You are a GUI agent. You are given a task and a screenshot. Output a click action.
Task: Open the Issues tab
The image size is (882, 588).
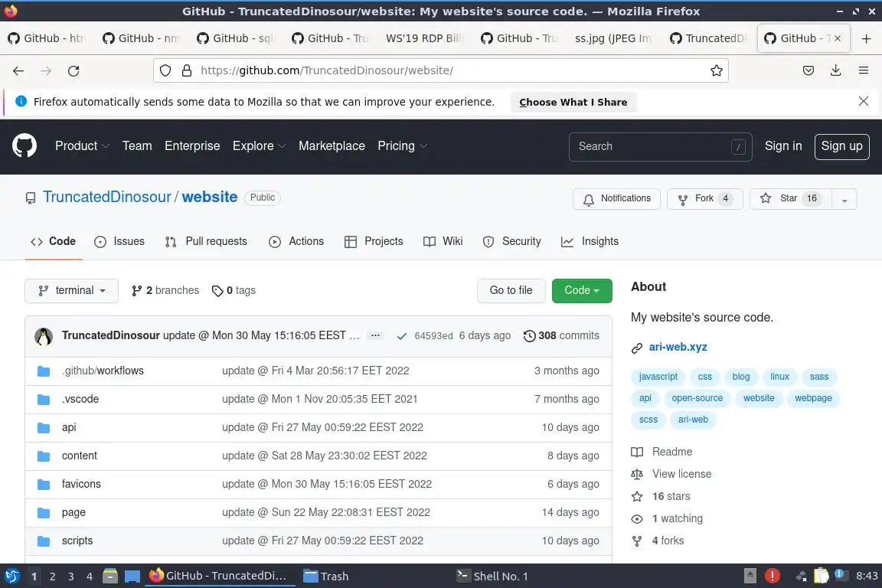point(119,241)
